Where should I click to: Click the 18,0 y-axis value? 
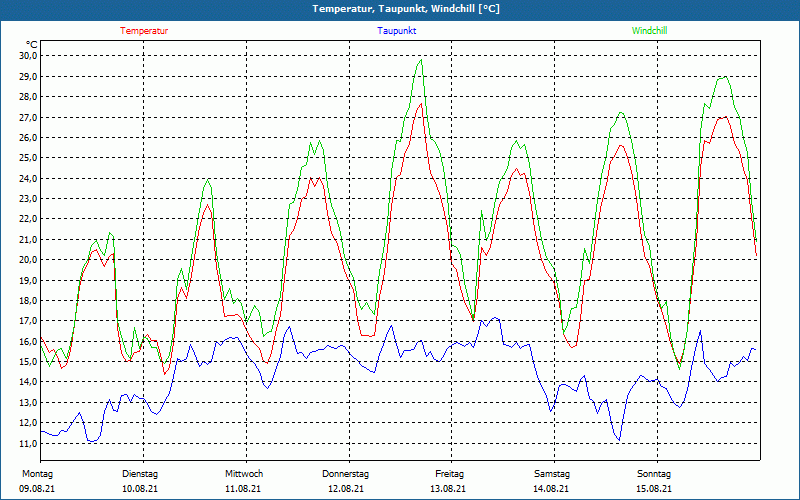click(29, 301)
